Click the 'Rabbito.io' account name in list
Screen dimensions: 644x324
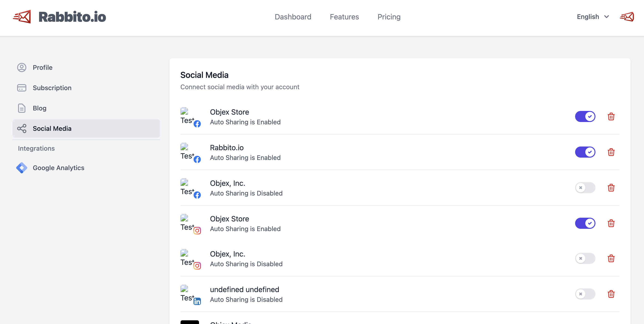click(227, 147)
